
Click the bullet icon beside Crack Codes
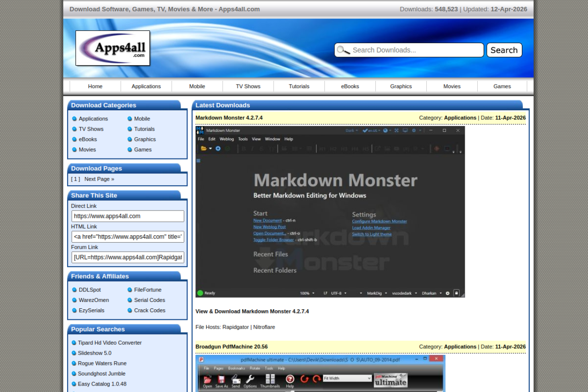click(x=130, y=311)
